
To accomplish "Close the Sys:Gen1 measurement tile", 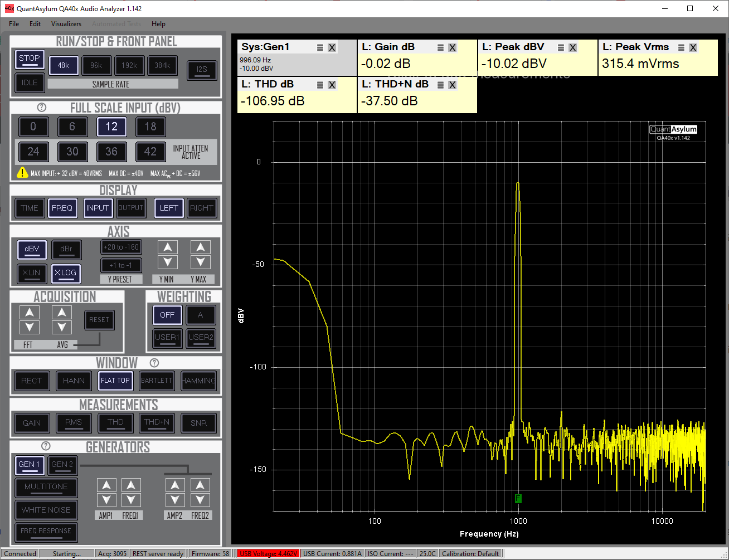I will [332, 48].
